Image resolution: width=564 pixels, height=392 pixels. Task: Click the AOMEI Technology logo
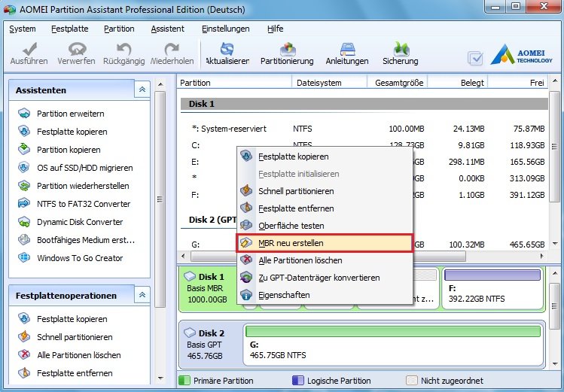[521, 55]
